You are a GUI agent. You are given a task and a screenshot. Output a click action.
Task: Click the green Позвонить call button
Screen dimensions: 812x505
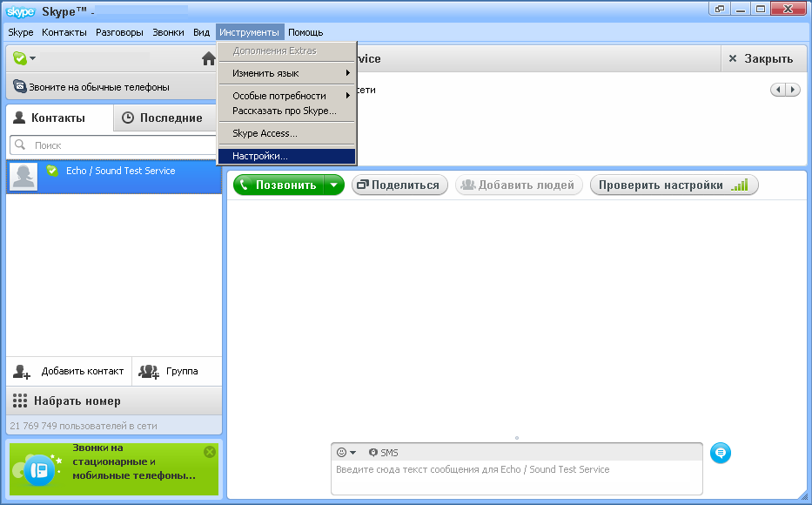coord(278,185)
